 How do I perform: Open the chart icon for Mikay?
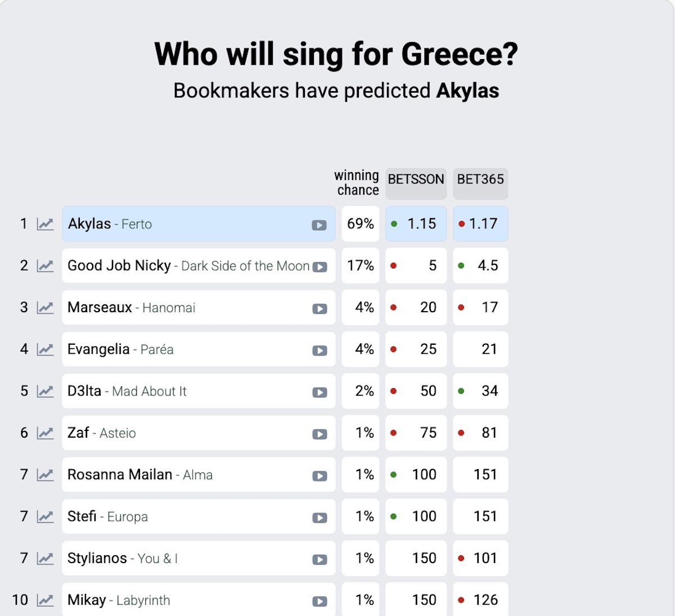click(45, 600)
